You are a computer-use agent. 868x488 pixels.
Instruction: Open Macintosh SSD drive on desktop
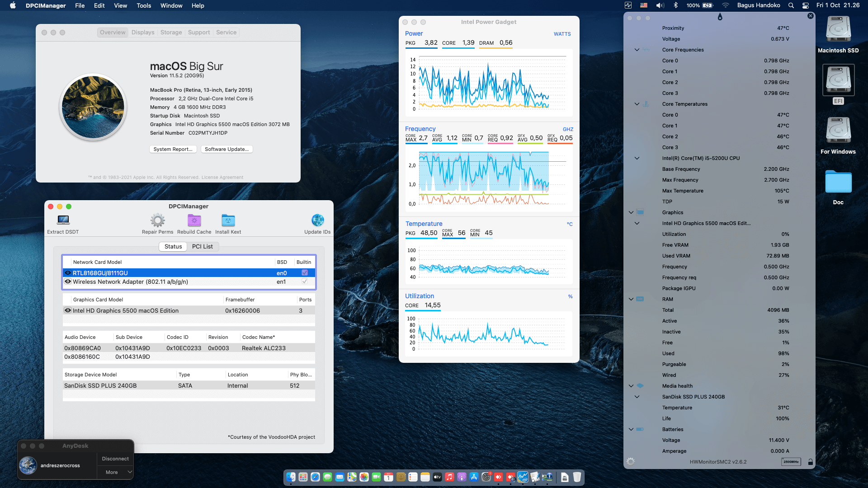(x=838, y=30)
